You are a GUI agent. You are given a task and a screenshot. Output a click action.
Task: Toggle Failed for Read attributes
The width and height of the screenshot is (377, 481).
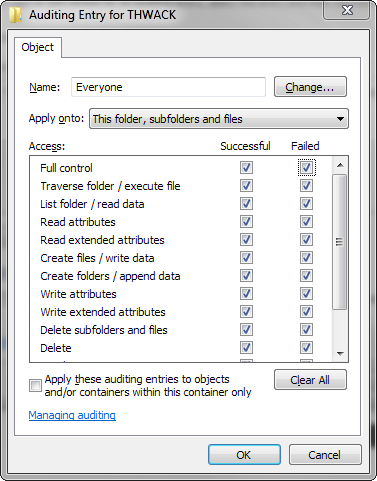pyautogui.click(x=306, y=222)
